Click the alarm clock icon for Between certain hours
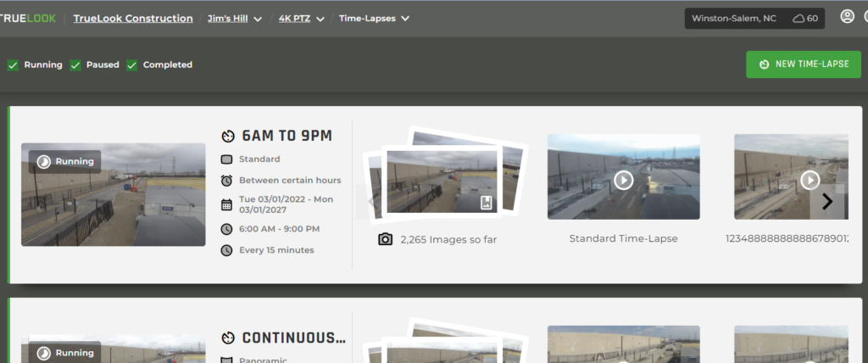The width and height of the screenshot is (868, 363). tap(226, 181)
